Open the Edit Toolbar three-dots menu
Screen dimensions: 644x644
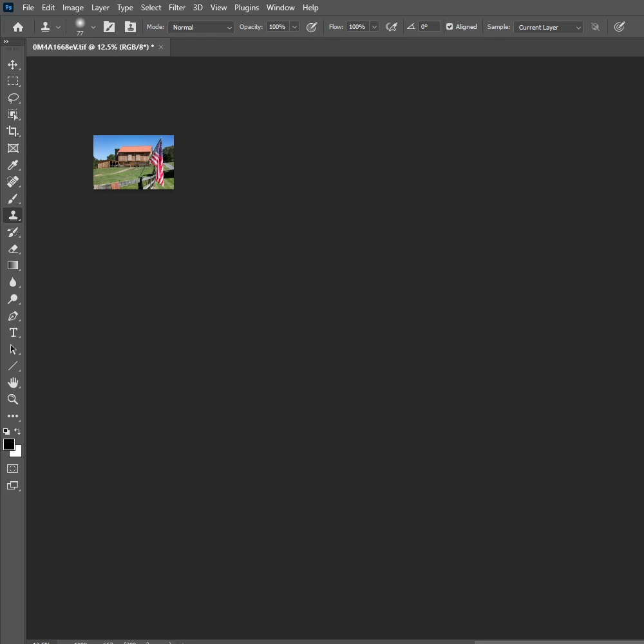(x=13, y=416)
